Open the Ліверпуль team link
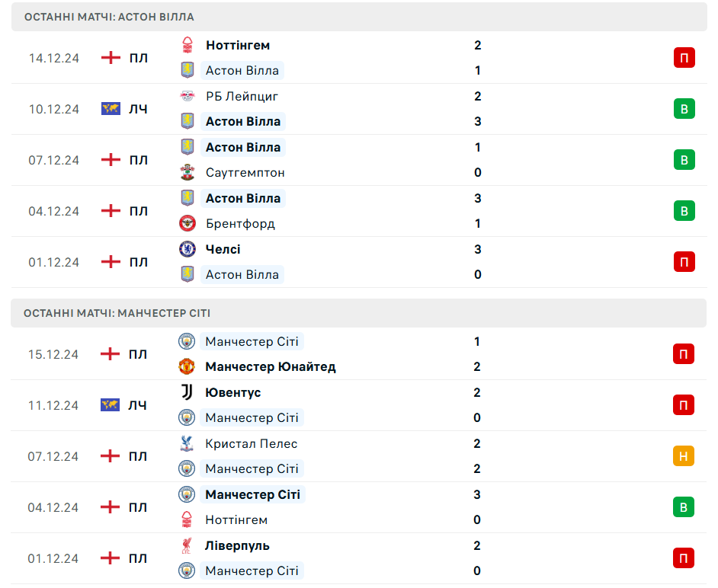Screen dimensions: 718x588 (237, 545)
